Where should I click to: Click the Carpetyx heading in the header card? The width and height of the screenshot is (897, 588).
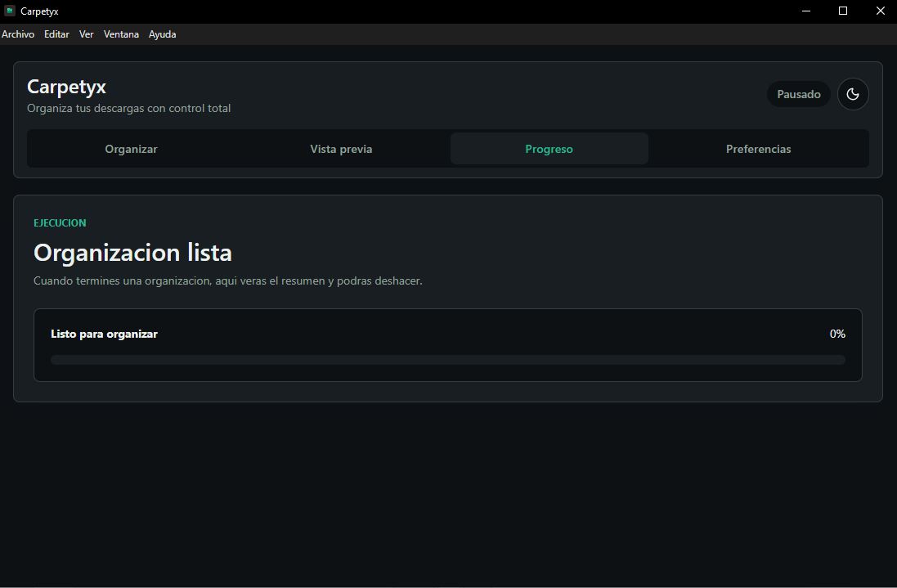click(x=66, y=87)
